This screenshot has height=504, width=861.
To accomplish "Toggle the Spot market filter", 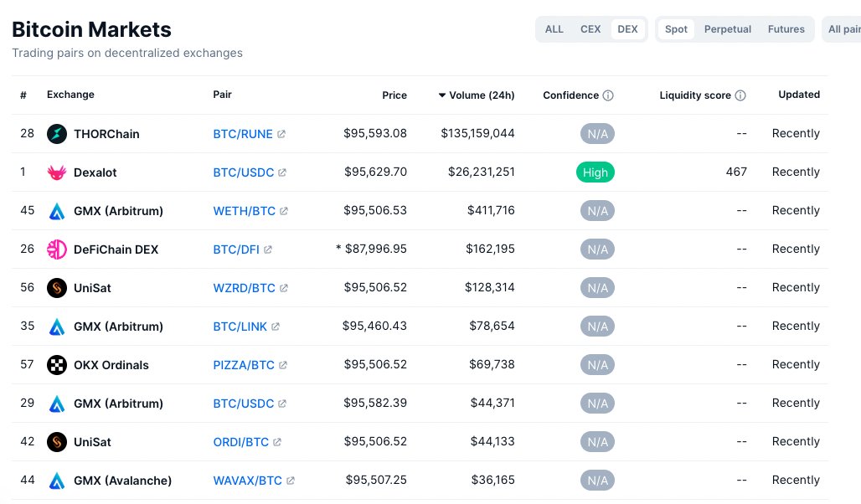I will (676, 28).
